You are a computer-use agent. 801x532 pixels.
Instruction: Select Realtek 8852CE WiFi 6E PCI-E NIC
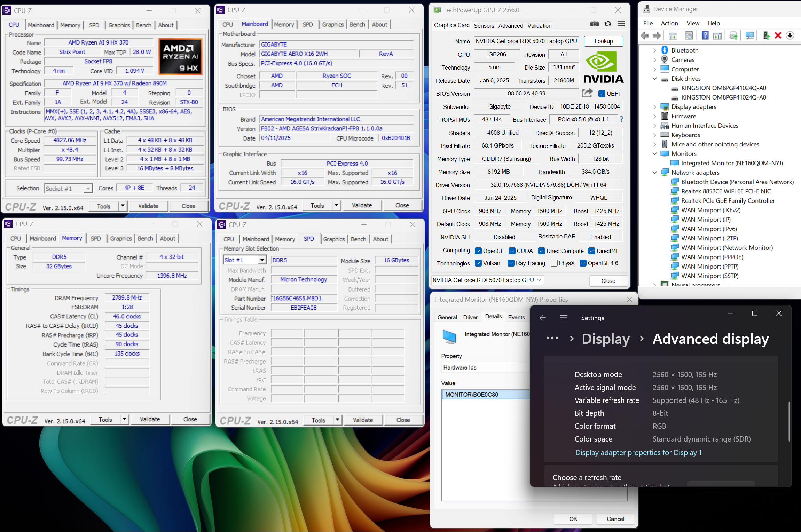pos(726,191)
